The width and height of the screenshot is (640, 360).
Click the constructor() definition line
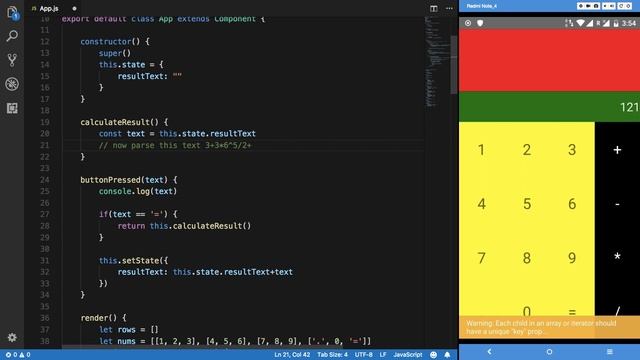pyautogui.click(x=115, y=42)
